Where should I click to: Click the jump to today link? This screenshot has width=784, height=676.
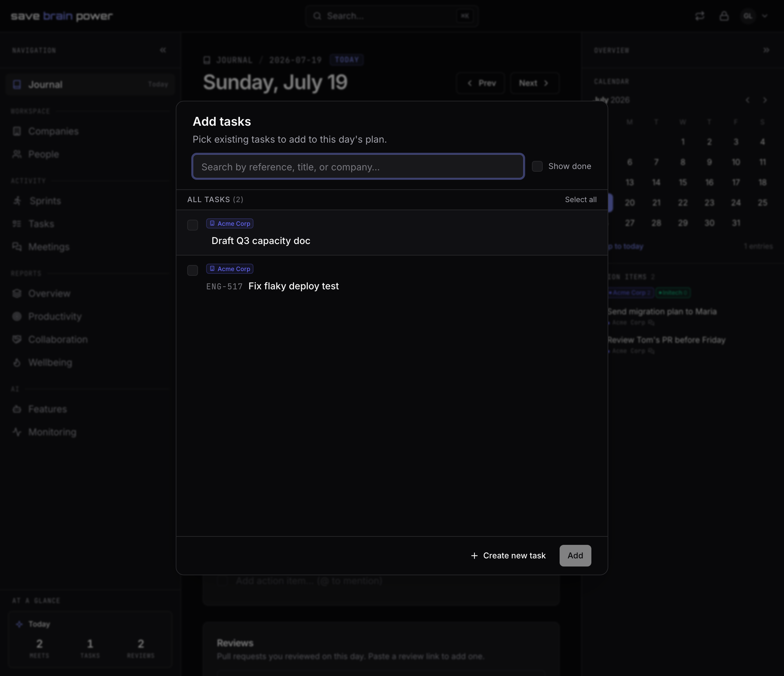pos(625,246)
